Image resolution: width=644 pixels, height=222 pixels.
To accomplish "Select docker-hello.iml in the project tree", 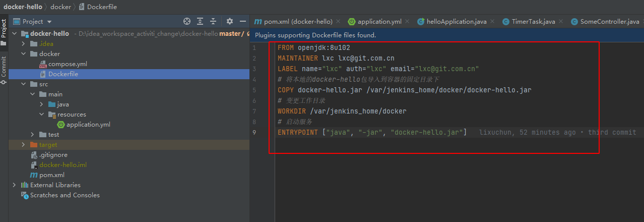I will (63, 165).
